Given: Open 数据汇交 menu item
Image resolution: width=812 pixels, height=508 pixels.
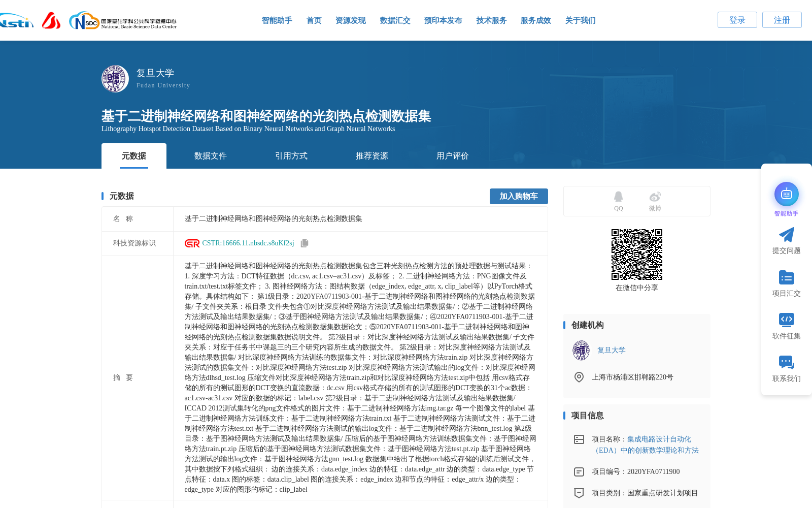Looking at the screenshot, I should coord(395,20).
